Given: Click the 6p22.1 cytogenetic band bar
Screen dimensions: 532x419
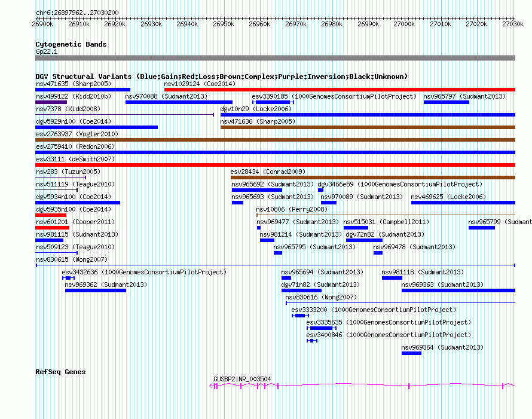Looking at the screenshot, I should (x=275, y=58).
